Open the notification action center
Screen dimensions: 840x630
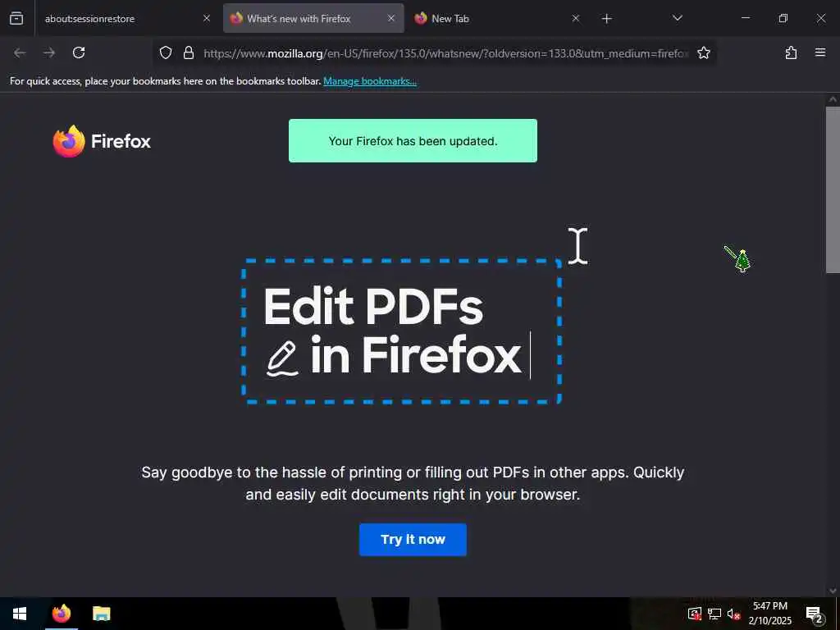[x=815, y=614]
